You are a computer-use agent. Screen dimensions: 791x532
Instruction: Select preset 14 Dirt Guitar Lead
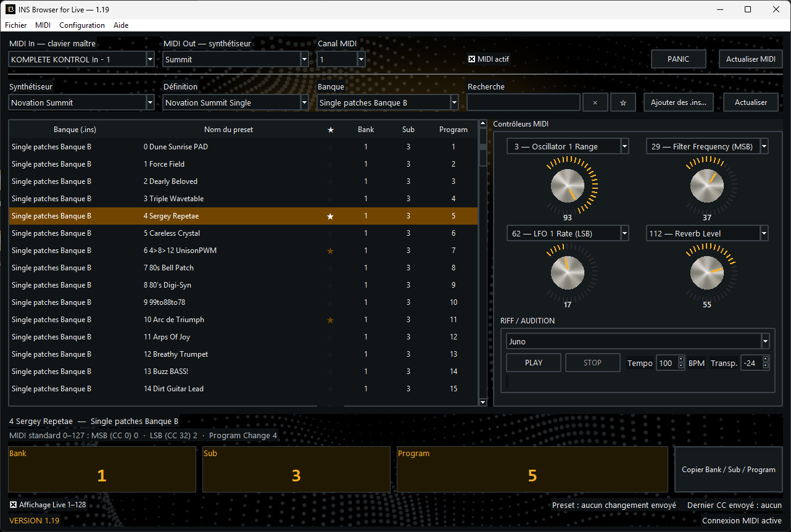tap(244, 389)
